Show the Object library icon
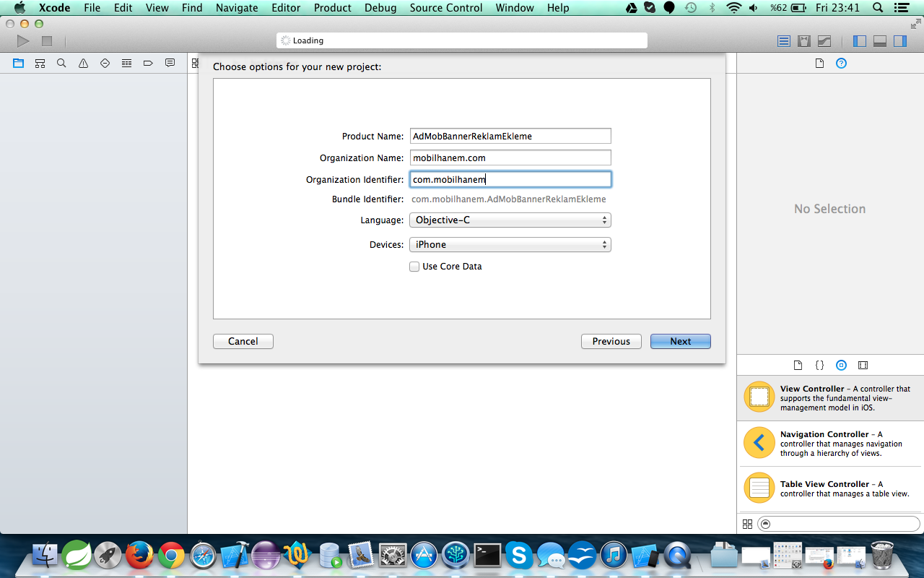The height and width of the screenshot is (578, 924). pyautogui.click(x=841, y=366)
